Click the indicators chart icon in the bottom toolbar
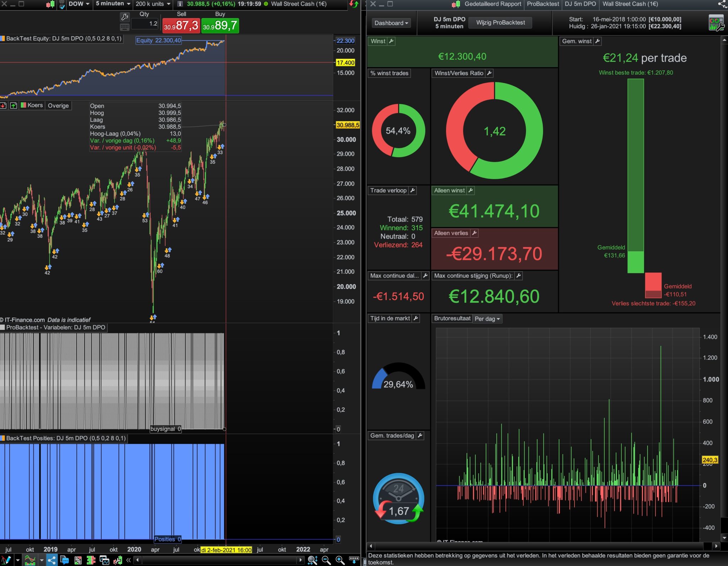The image size is (728, 566). [30, 560]
